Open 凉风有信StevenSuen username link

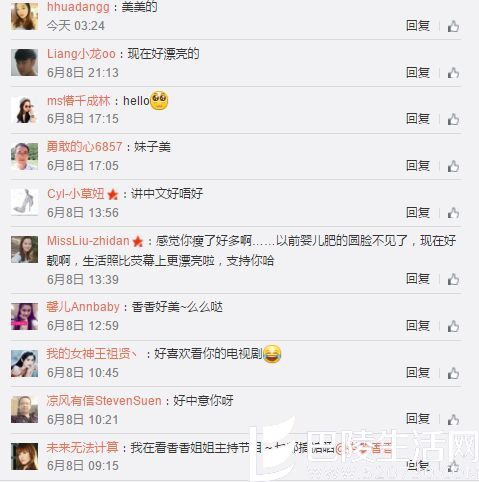click(104, 401)
